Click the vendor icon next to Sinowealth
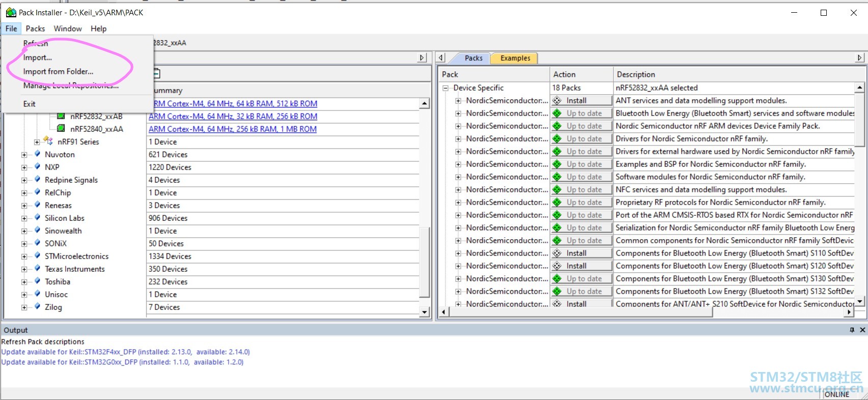Viewport: 868px width, 400px height. click(x=37, y=230)
